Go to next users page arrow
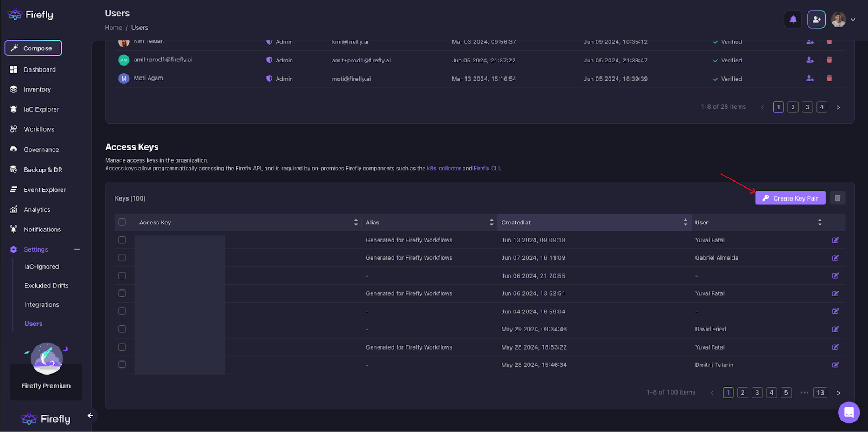This screenshot has height=432, width=868. pos(838,107)
